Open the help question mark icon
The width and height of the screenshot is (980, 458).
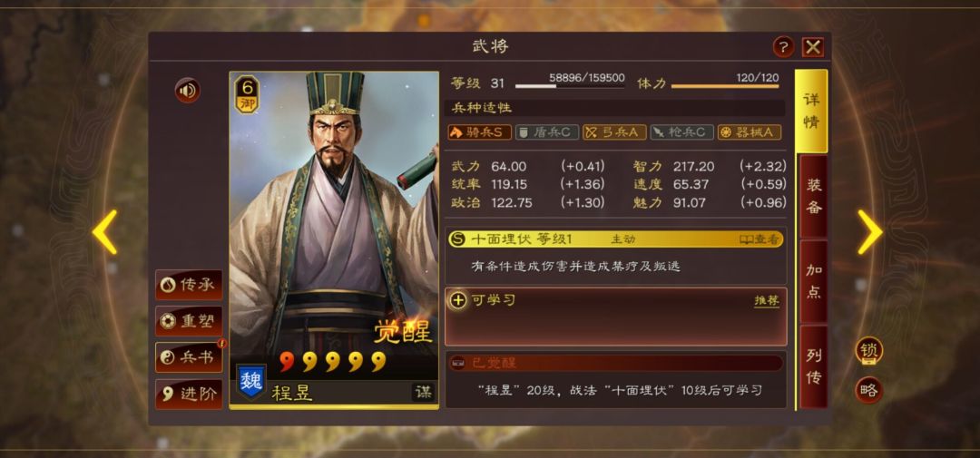coord(783,47)
